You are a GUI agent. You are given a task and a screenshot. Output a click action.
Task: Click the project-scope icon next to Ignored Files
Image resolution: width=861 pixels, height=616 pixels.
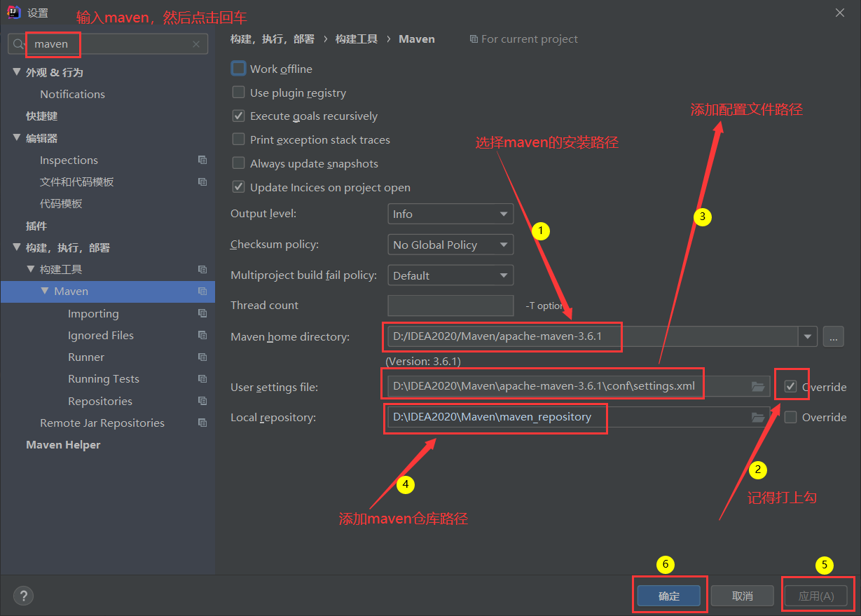coord(202,335)
